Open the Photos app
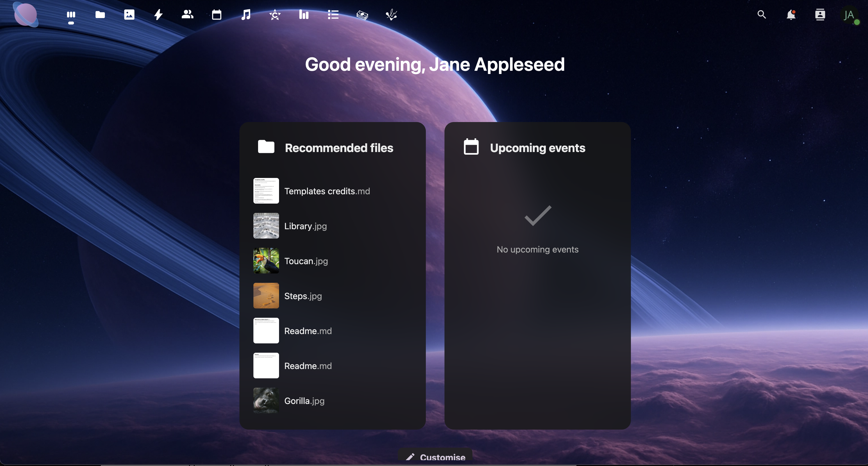The width and height of the screenshot is (868, 466). 129,15
